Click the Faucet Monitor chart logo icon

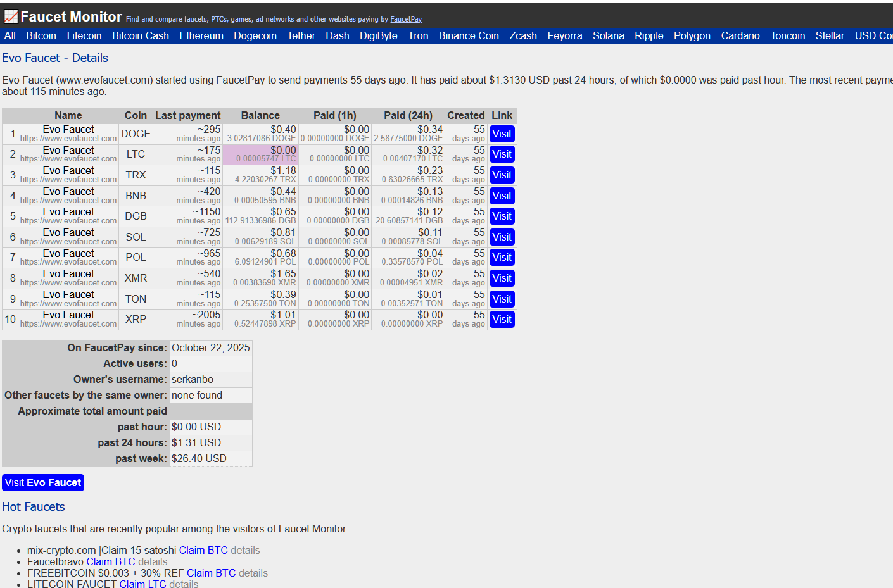[x=11, y=16]
